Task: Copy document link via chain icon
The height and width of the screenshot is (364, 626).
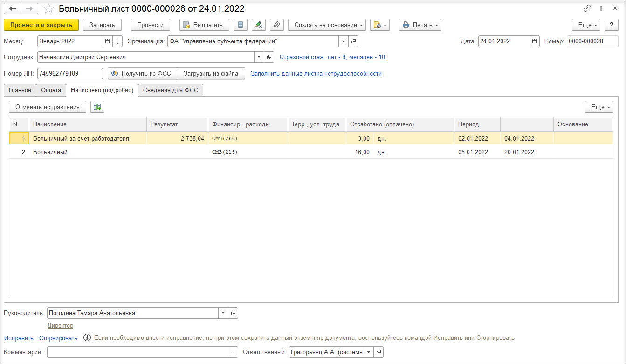Action: coord(587,8)
